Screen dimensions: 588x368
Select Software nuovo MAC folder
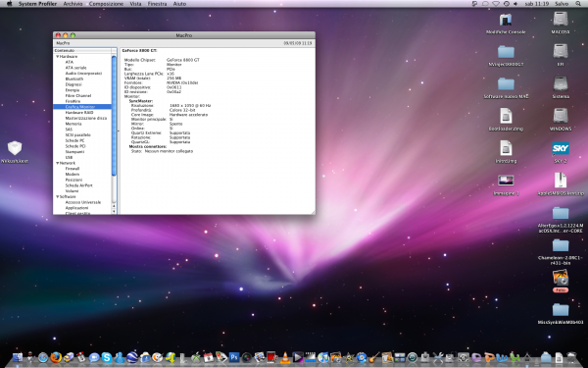pyautogui.click(x=506, y=84)
